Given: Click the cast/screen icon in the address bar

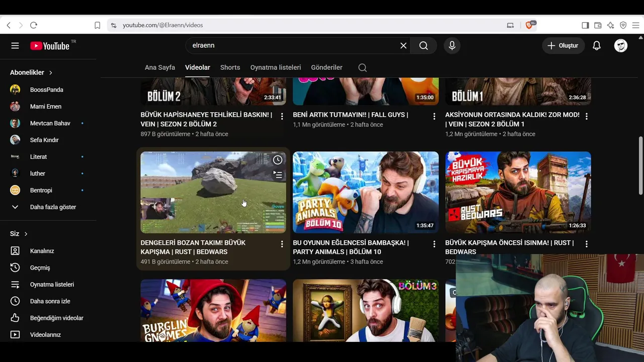Looking at the screenshot, I should 510,25.
